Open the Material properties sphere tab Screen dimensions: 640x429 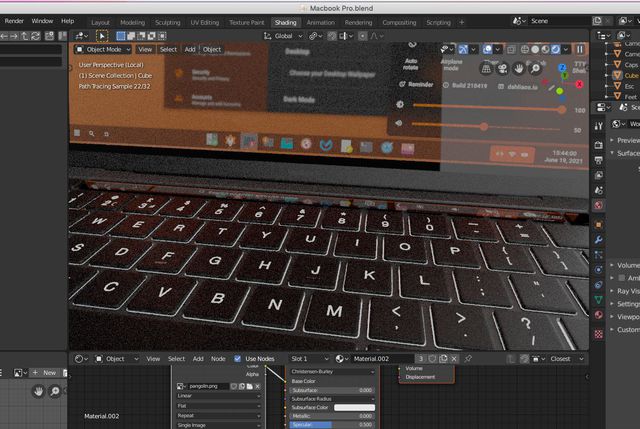(x=598, y=315)
